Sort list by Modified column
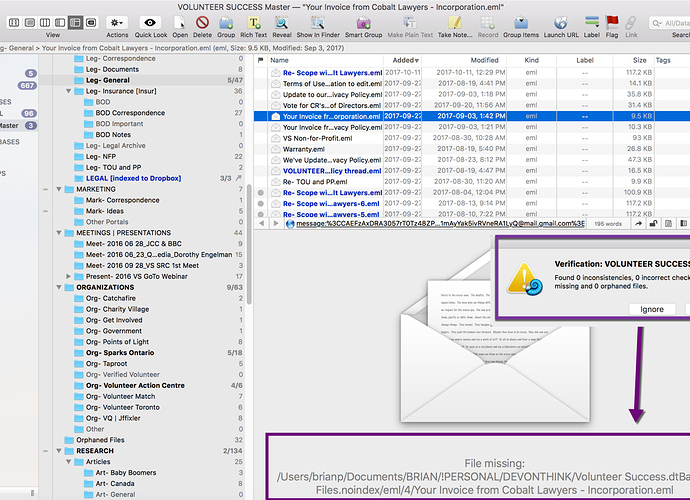This screenshot has height=500, width=690. pos(464,60)
